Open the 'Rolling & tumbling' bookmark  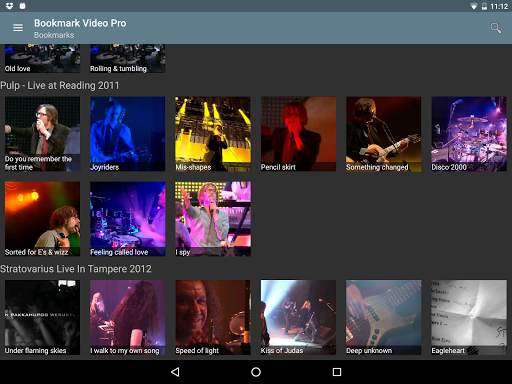pos(128,58)
